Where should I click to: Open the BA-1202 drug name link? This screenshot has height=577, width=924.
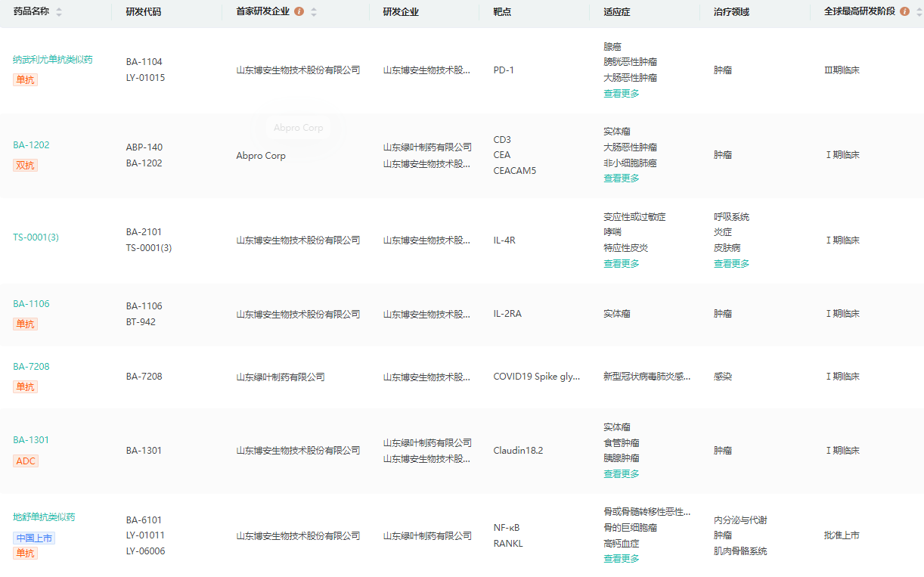(x=31, y=144)
